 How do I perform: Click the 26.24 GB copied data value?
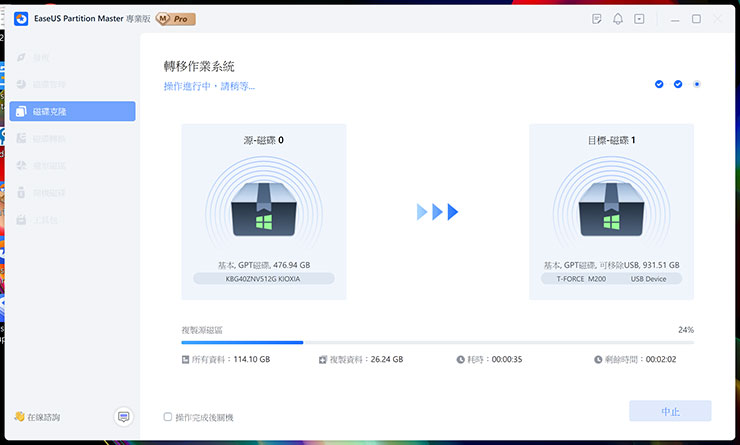tap(387, 359)
